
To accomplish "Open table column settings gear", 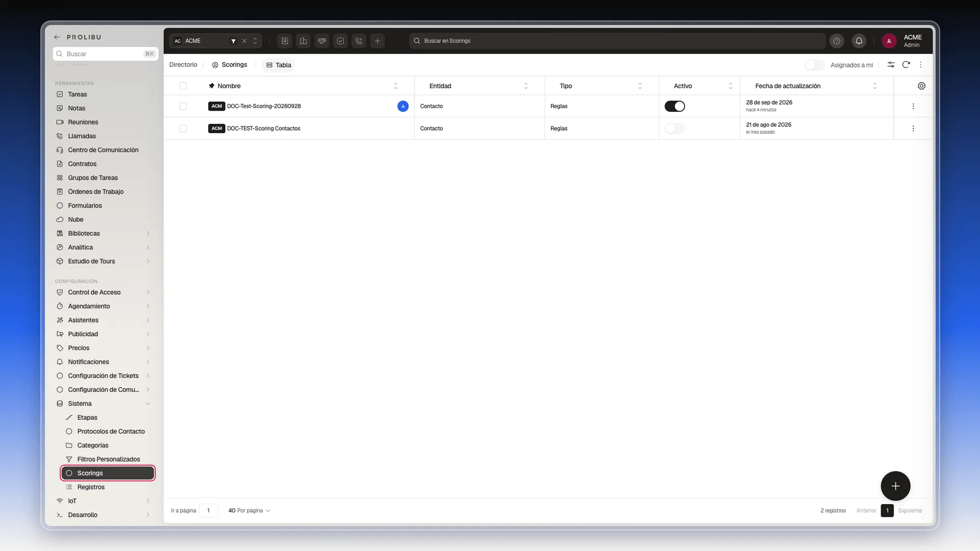I will [921, 86].
